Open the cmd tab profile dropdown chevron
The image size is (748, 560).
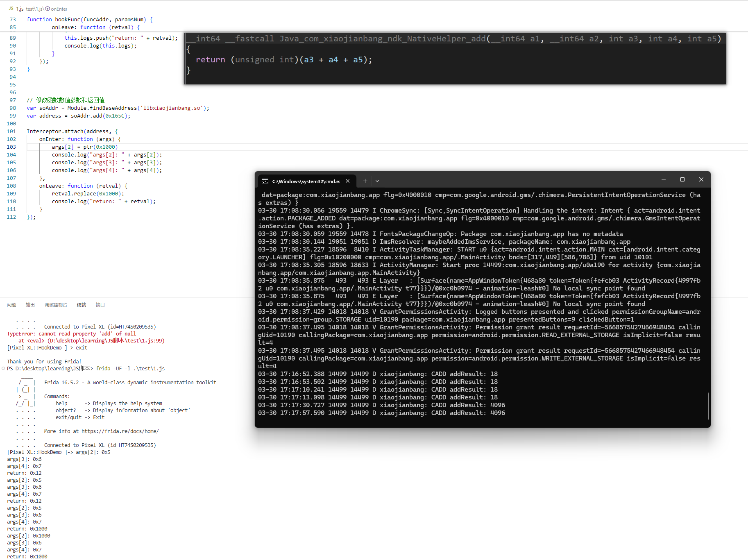[377, 181]
